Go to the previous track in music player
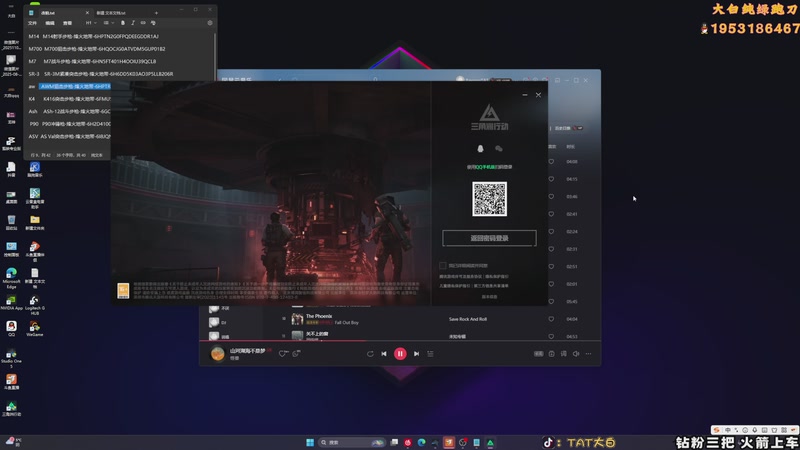The height and width of the screenshot is (450, 800). (384, 354)
